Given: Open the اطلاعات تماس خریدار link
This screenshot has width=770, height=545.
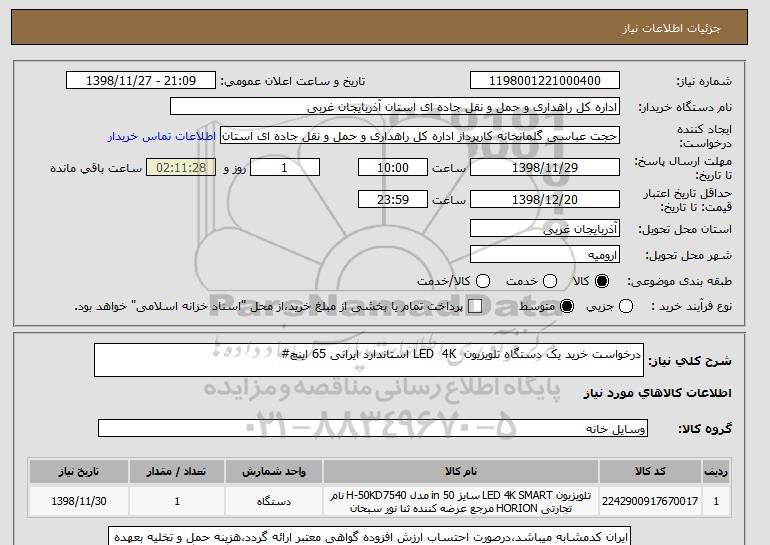Looking at the screenshot, I should [x=162, y=136].
